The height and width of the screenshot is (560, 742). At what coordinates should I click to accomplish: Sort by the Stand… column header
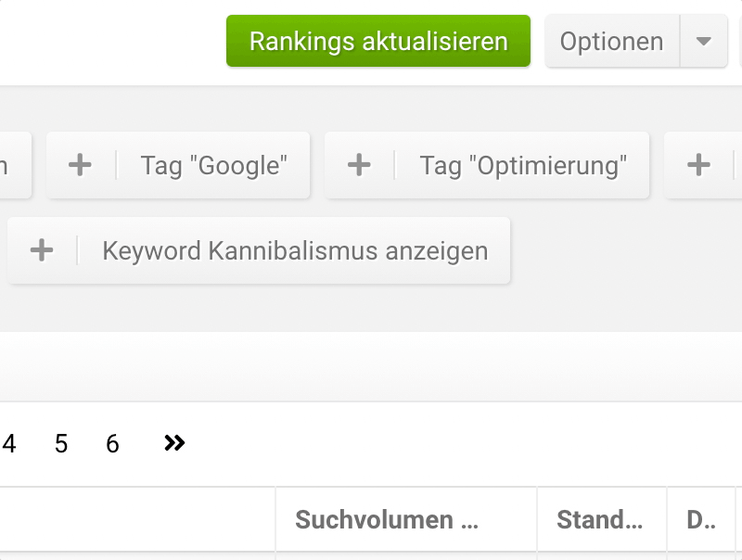pyautogui.click(x=600, y=519)
